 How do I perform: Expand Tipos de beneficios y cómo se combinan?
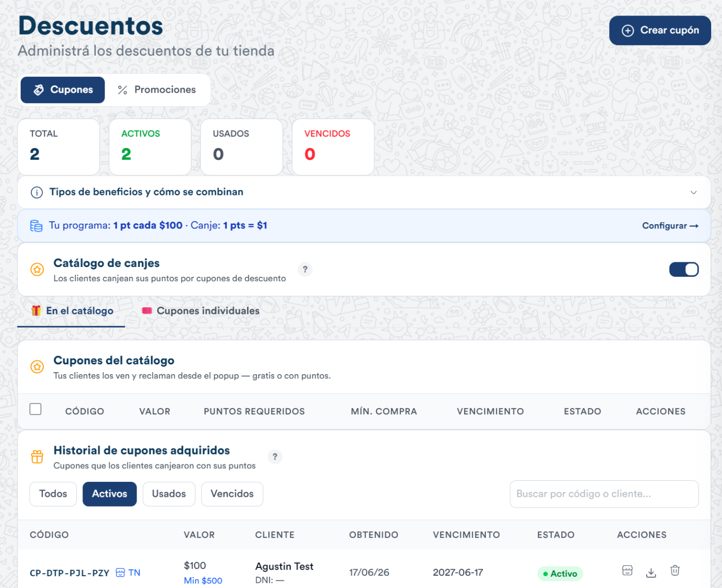point(364,192)
